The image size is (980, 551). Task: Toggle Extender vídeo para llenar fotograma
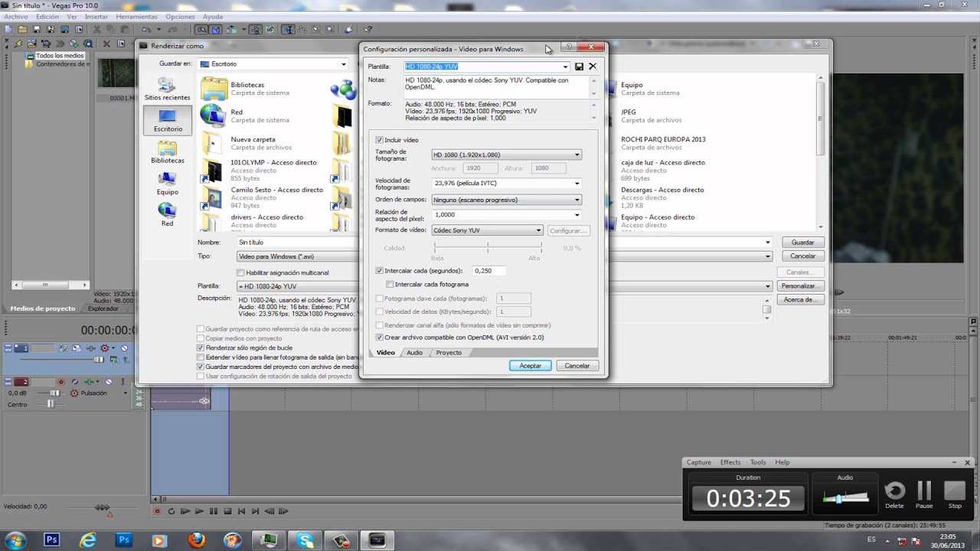point(201,357)
